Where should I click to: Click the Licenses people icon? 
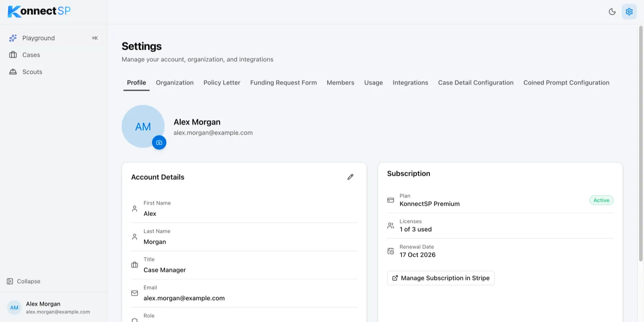point(391,225)
